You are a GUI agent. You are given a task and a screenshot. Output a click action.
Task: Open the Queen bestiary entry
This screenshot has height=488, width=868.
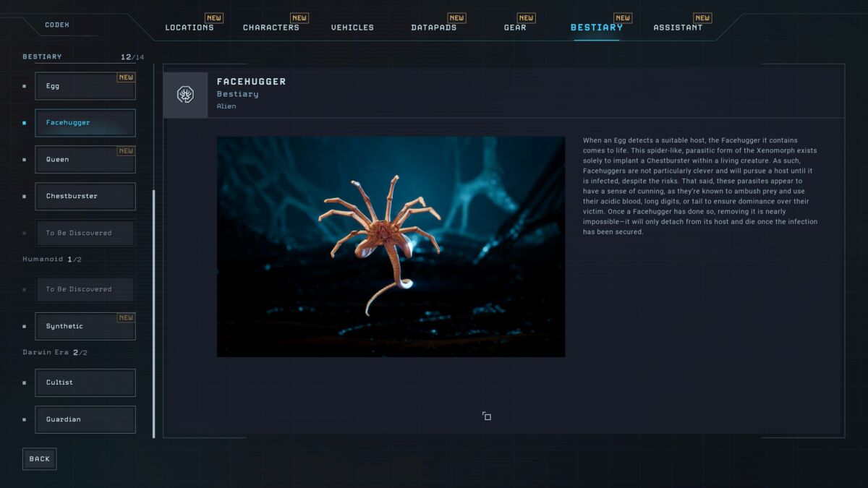[x=85, y=160]
